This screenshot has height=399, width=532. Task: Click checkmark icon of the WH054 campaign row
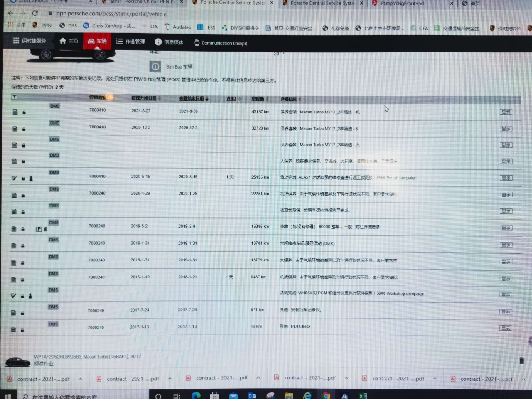(13, 296)
